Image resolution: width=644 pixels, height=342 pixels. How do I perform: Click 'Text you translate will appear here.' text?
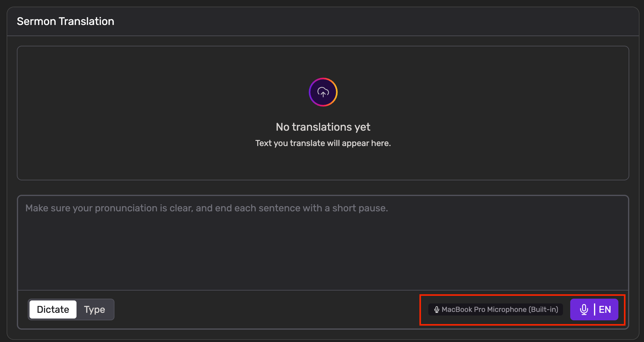click(x=323, y=143)
